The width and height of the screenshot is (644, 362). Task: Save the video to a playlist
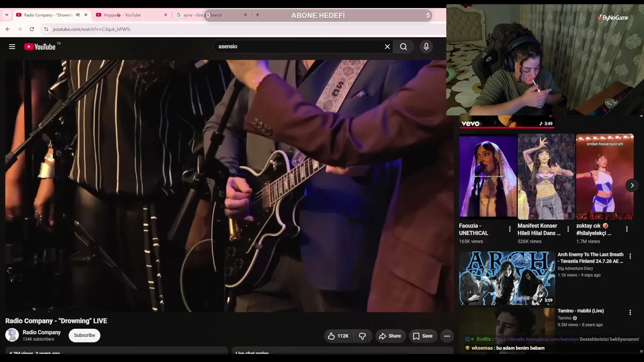[x=423, y=336]
